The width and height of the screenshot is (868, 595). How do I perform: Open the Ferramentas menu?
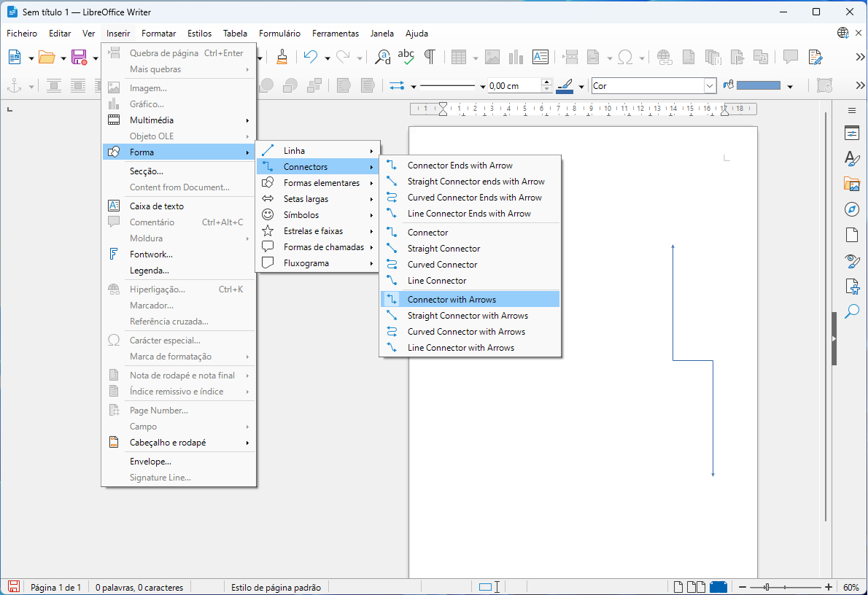point(336,34)
